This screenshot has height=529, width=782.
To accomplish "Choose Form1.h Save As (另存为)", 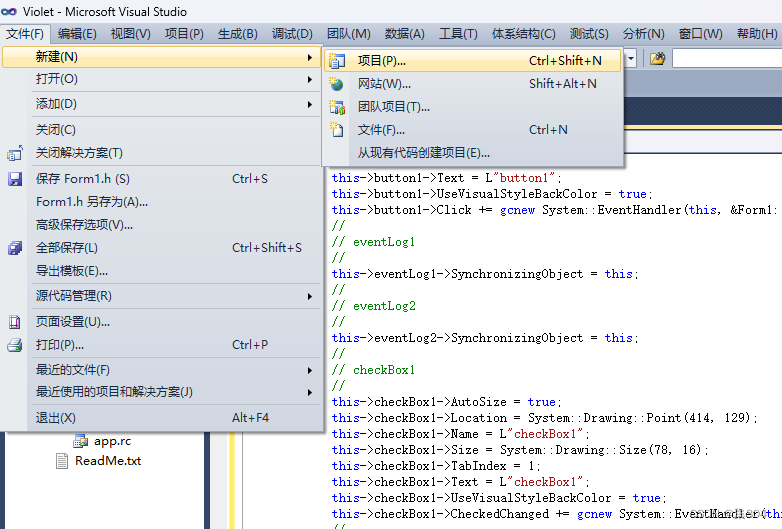I will pyautogui.click(x=161, y=202).
